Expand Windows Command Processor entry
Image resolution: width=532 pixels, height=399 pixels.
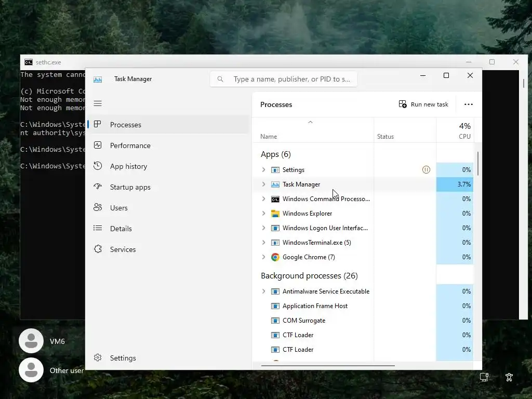tap(263, 199)
